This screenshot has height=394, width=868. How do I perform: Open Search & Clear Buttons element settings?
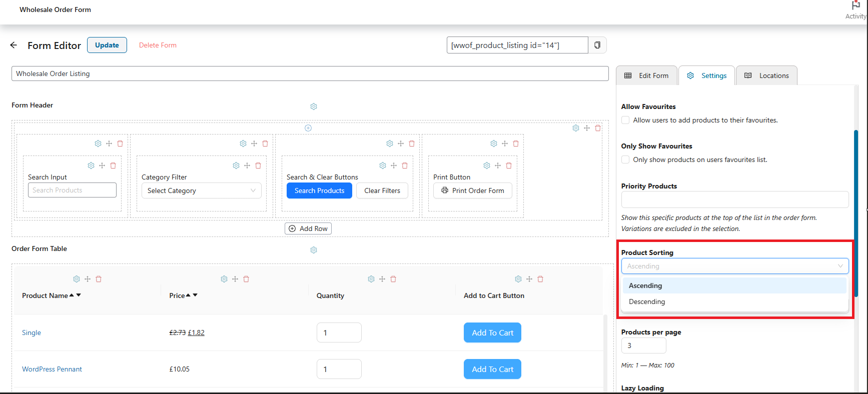(x=383, y=165)
